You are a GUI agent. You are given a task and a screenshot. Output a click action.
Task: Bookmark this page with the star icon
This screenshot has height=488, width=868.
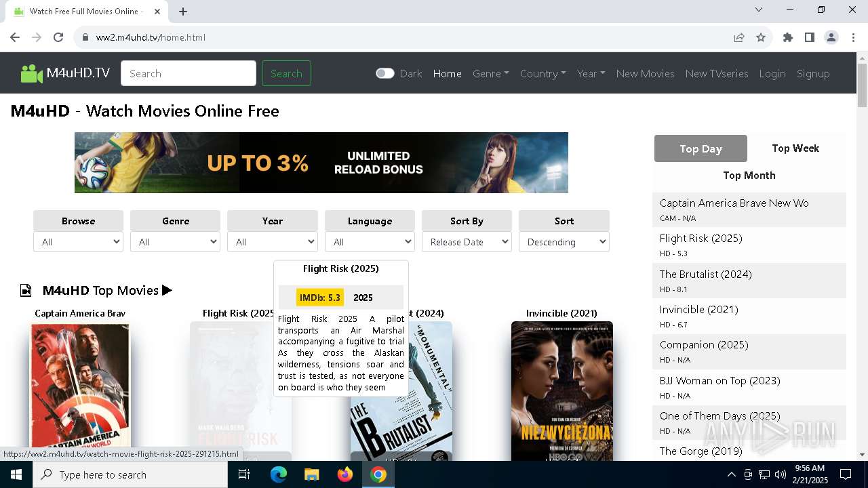pyautogui.click(x=761, y=37)
